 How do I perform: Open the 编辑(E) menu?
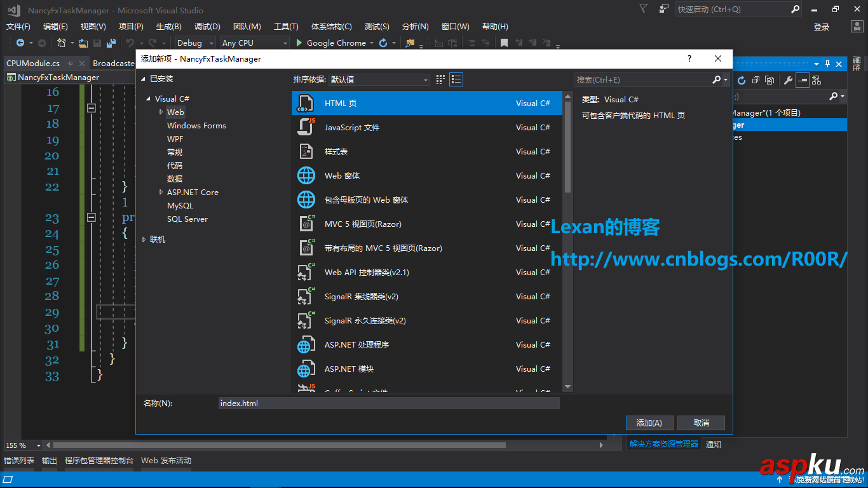coord(55,26)
